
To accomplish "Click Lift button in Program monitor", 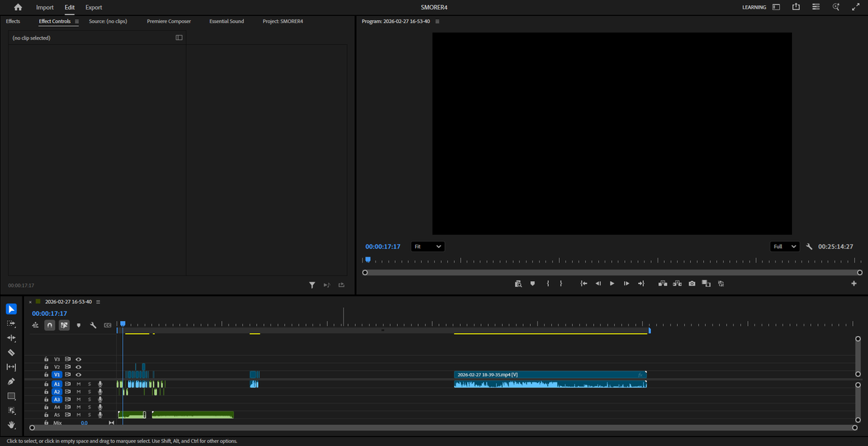I will (x=663, y=283).
